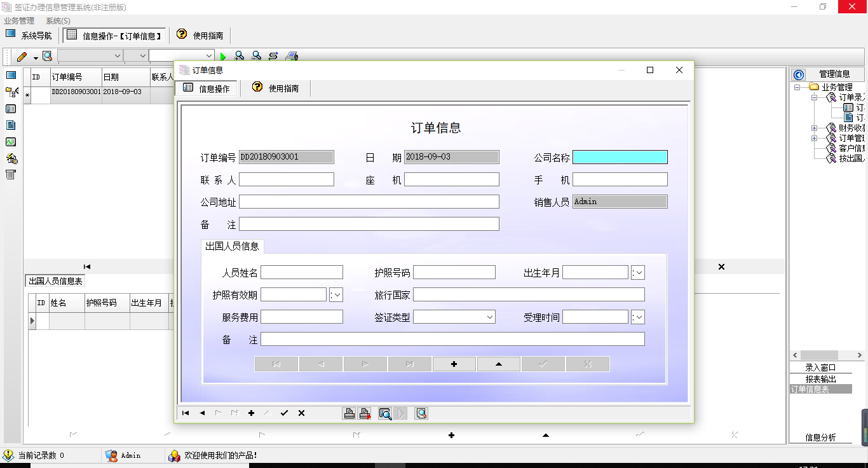Image resolution: width=868 pixels, height=468 pixels.
Task: Click the chart graph icon in the left sidebar
Action: [x=11, y=142]
